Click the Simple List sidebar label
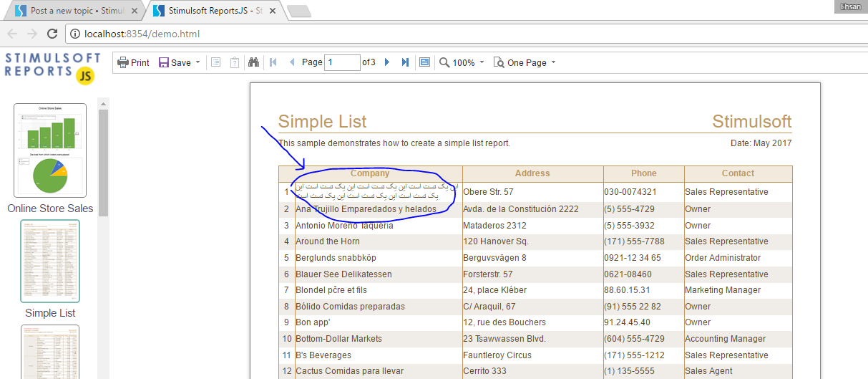868x379 pixels. [x=50, y=313]
